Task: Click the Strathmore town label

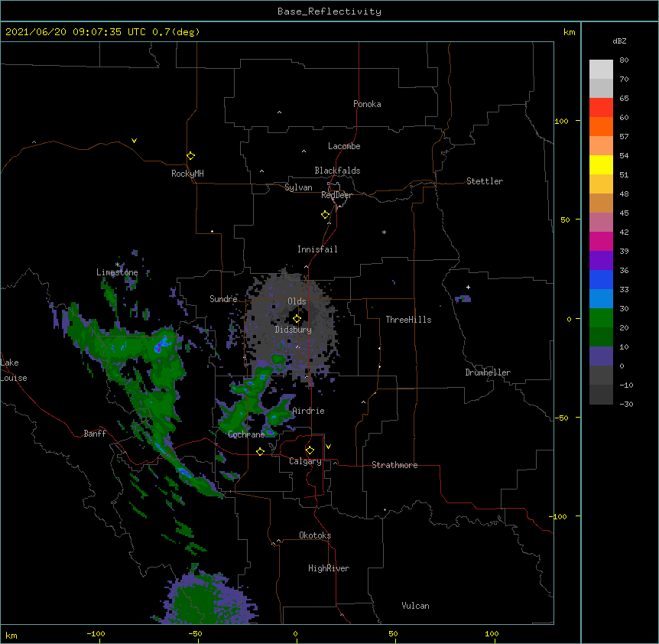Action: pos(394,465)
